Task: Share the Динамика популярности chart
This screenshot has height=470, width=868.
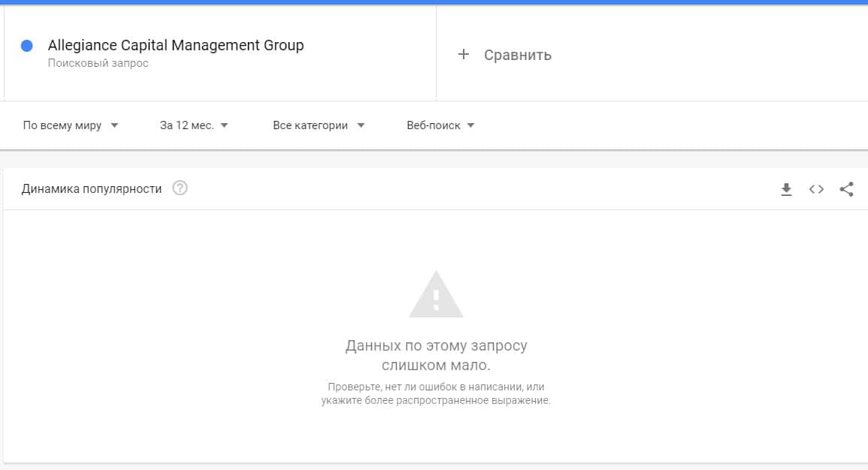Action: pos(846,189)
